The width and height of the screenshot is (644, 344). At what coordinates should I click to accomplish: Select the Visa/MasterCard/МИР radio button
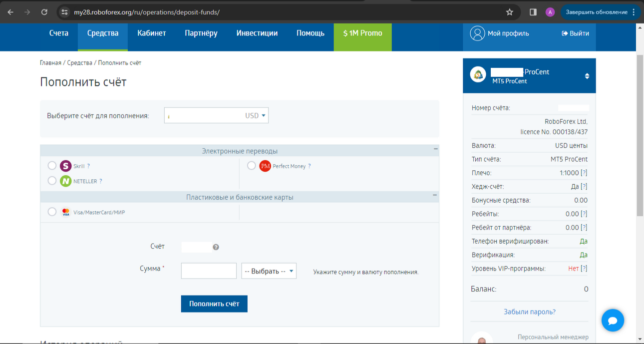coord(52,212)
